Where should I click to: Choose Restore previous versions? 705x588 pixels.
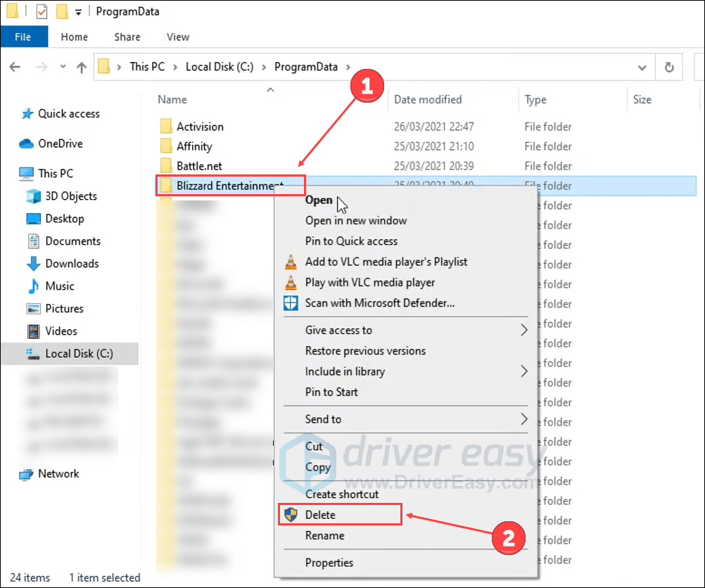click(365, 351)
